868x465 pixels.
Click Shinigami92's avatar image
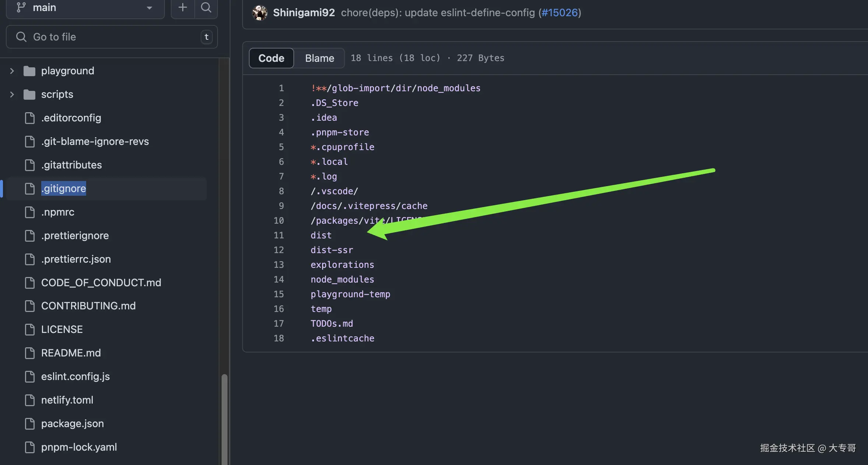[260, 13]
